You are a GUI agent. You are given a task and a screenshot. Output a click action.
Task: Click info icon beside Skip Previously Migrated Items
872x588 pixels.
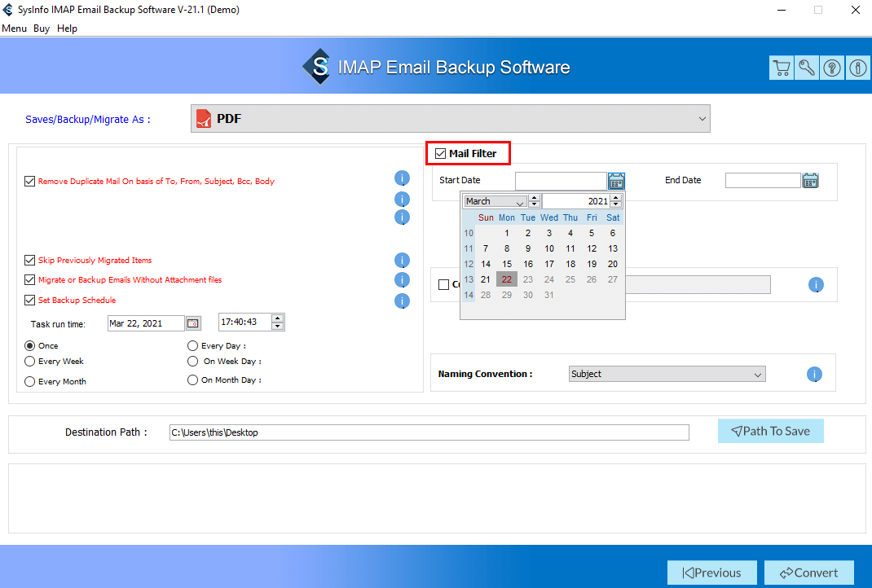coord(402,260)
